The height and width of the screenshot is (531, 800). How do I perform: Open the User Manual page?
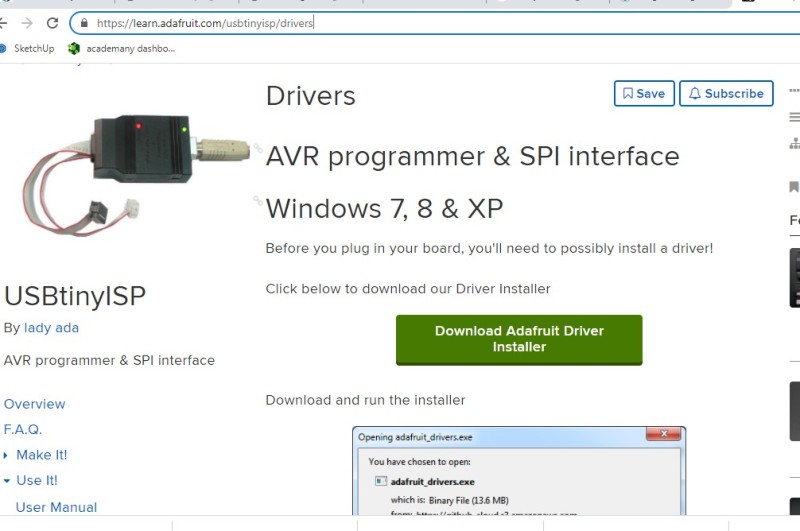point(56,507)
